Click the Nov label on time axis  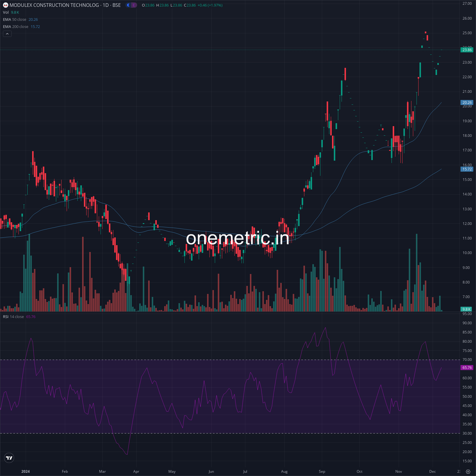pos(399,472)
